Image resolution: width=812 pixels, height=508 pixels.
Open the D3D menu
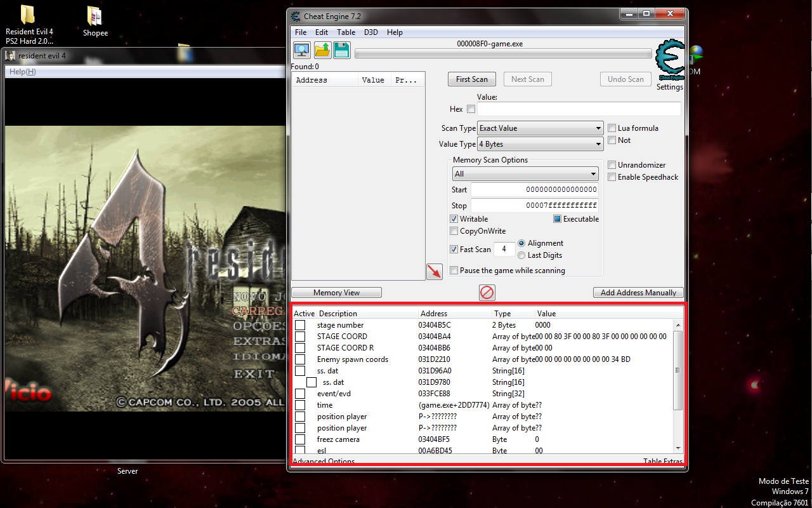371,32
